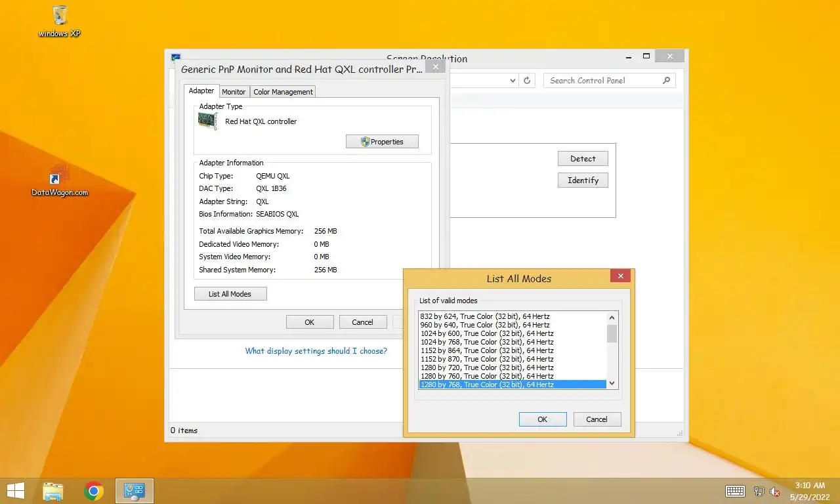Viewport: 840px width, 504px height.
Task: Click the refresh icon in Screen Resolution window
Action: [x=527, y=80]
